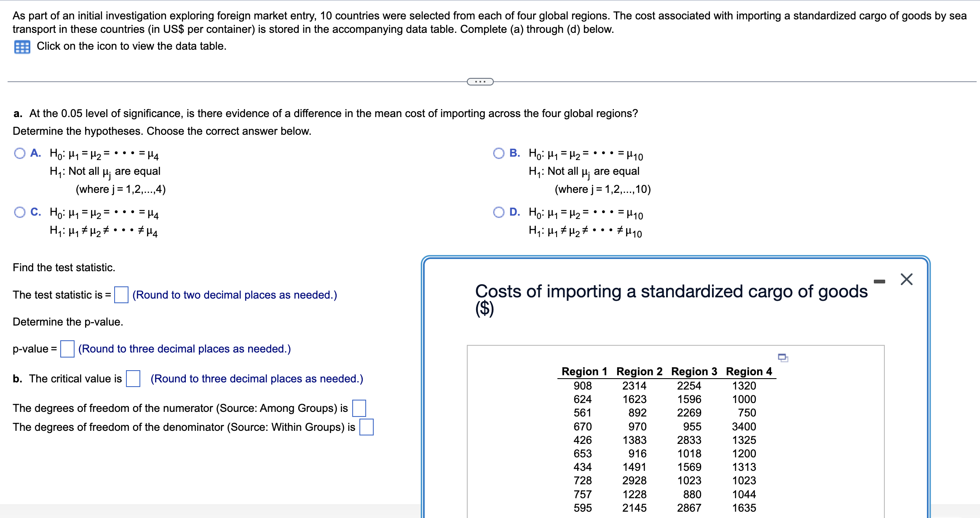
Task: Click the ellipsis divider toggle
Action: click(x=480, y=82)
